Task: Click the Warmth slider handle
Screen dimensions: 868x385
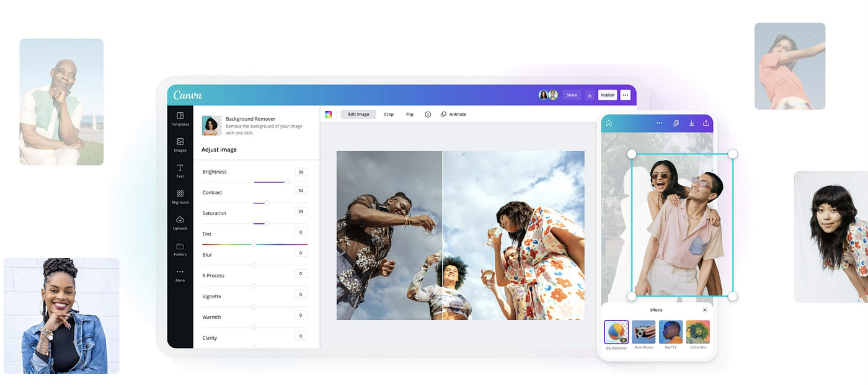Action: point(254,327)
